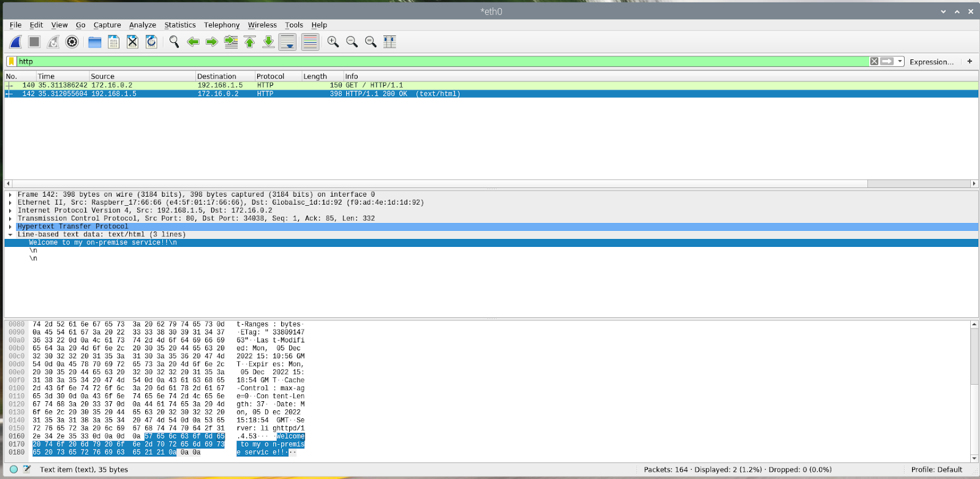Close the current capture file
Screen dimensions: 980x479
[132, 42]
